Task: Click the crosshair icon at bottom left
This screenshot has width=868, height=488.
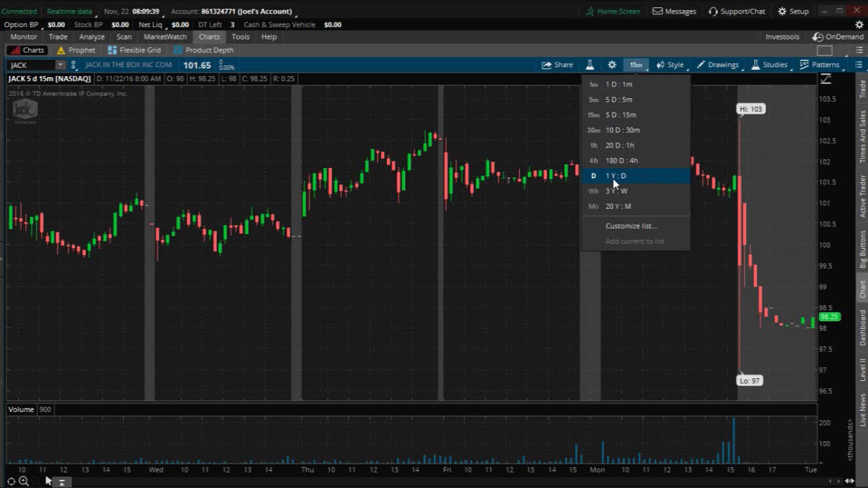Action: [11, 481]
